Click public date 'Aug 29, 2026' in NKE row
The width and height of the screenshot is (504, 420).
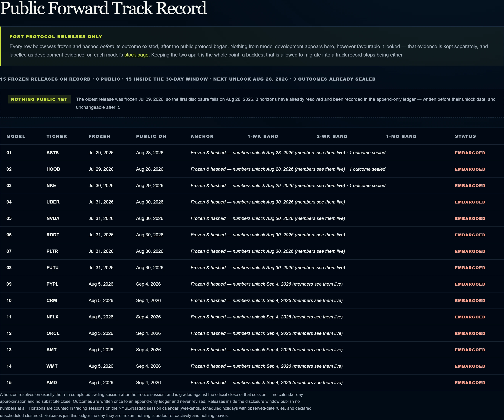[149, 186]
